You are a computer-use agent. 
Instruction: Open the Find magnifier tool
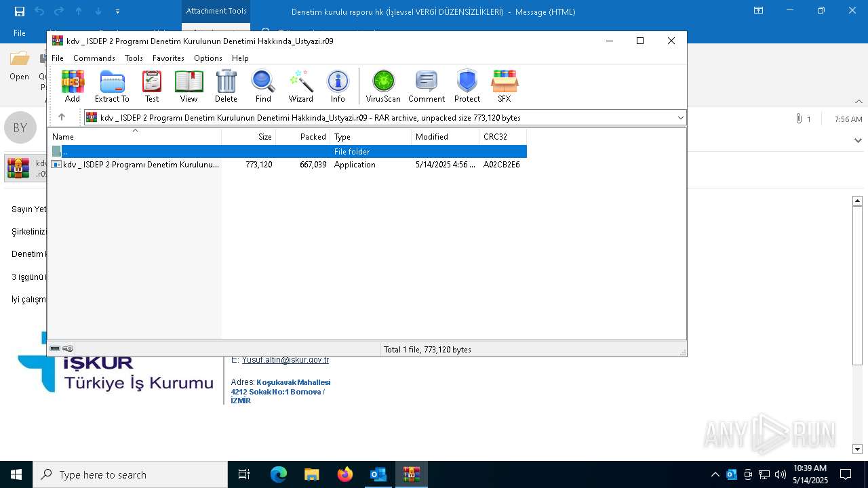click(x=263, y=85)
